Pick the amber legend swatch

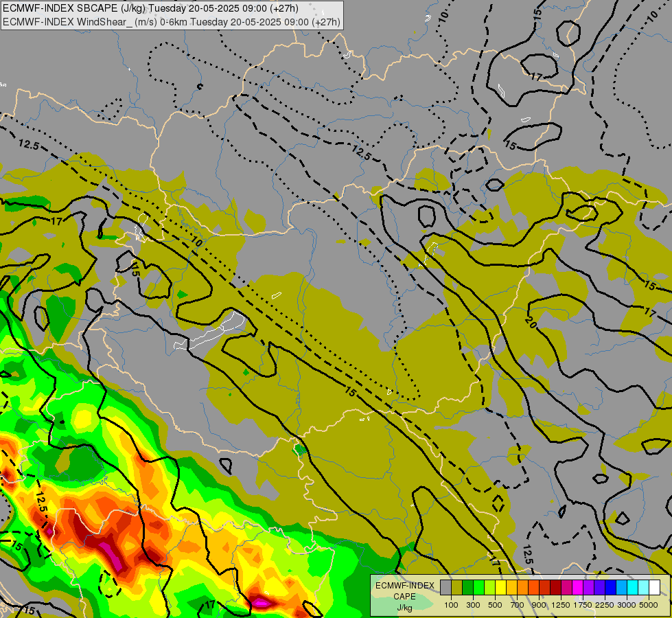click(511, 587)
